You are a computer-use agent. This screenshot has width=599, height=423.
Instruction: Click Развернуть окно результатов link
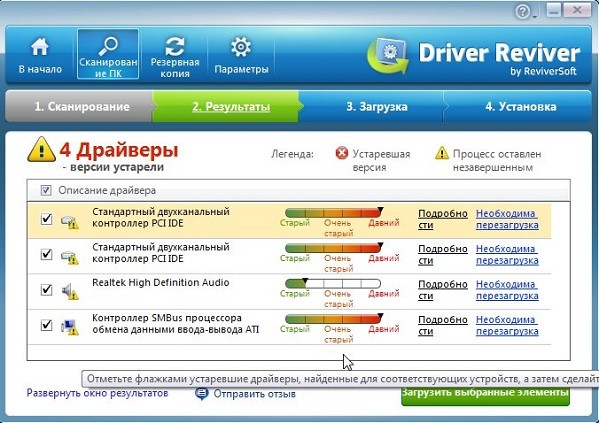click(x=97, y=393)
